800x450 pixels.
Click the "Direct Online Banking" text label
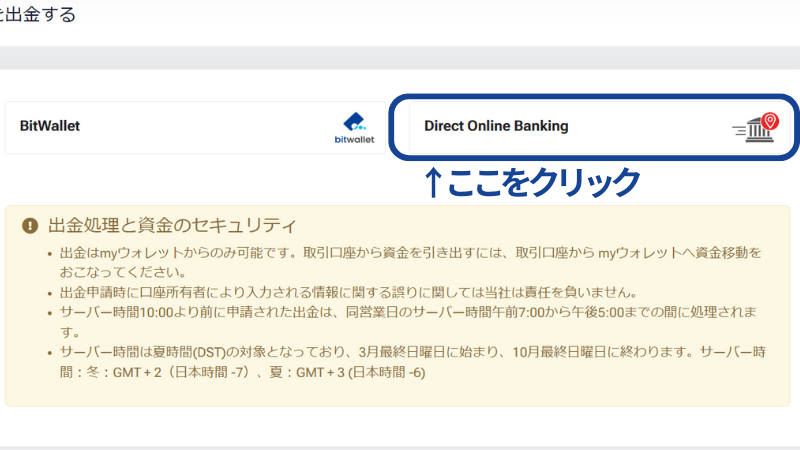(x=496, y=127)
